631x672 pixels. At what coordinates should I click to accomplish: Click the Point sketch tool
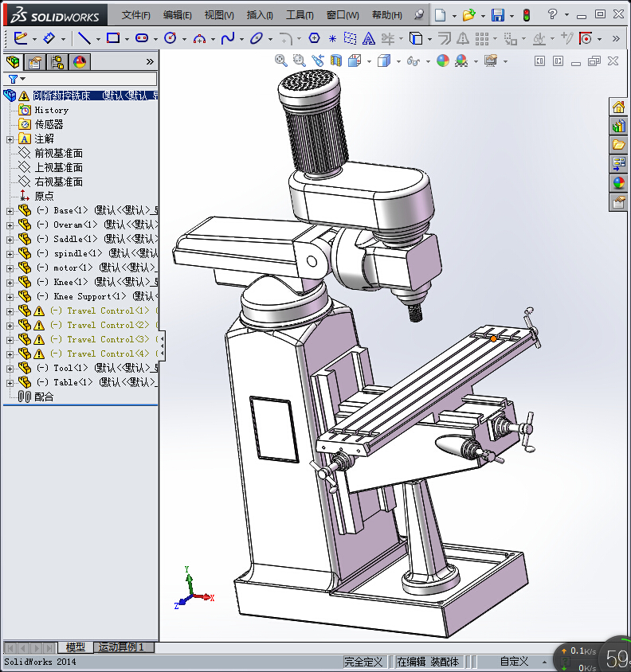pyautogui.click(x=332, y=38)
